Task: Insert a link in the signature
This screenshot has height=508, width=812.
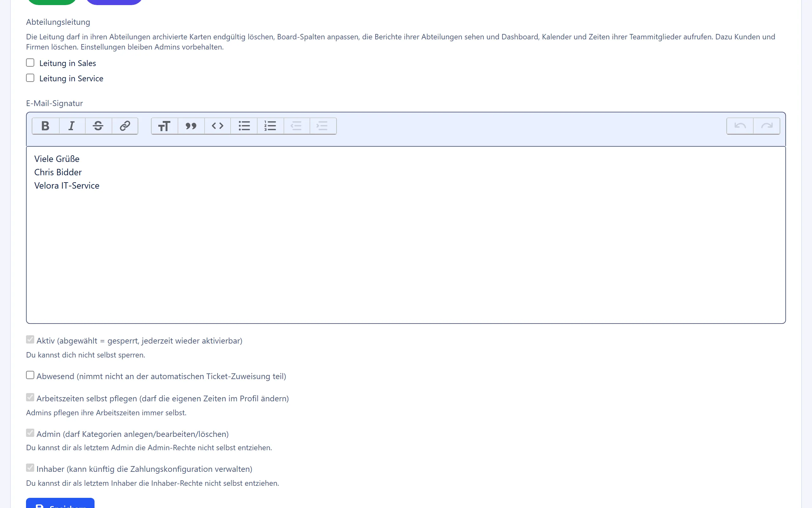Action: click(125, 126)
